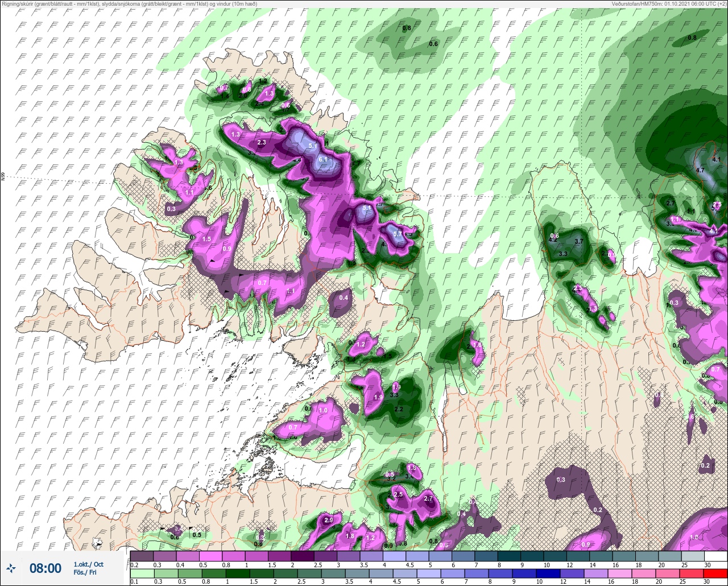
Task: Click the 5.7 precipitation value on the map
Action: pos(398,234)
